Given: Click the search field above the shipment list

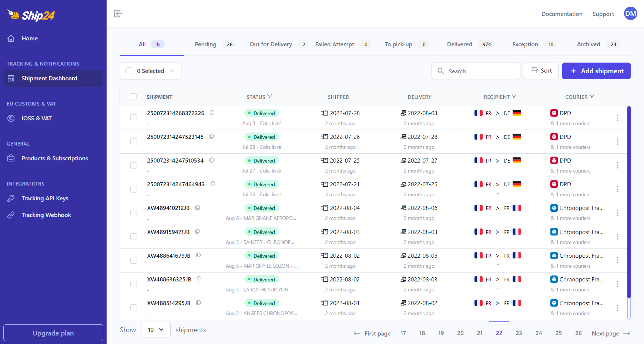Looking at the screenshot, I should tap(476, 71).
